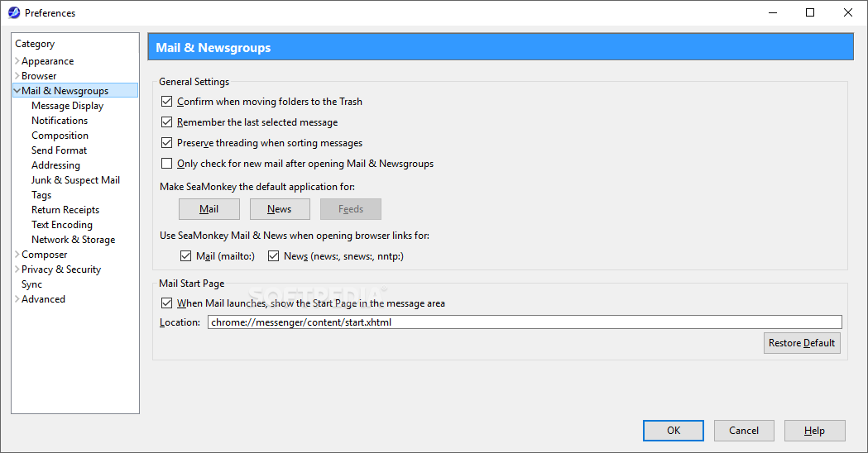Expand the Composer category arrow
The image size is (868, 453).
[x=17, y=255]
